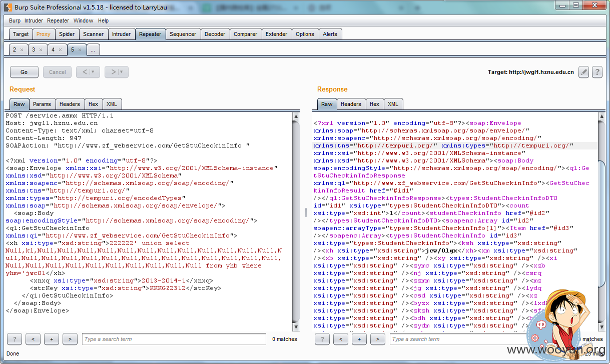The width and height of the screenshot is (610, 364).
Task: Click the Burp Suite title bar icon
Action: pos(8,7)
